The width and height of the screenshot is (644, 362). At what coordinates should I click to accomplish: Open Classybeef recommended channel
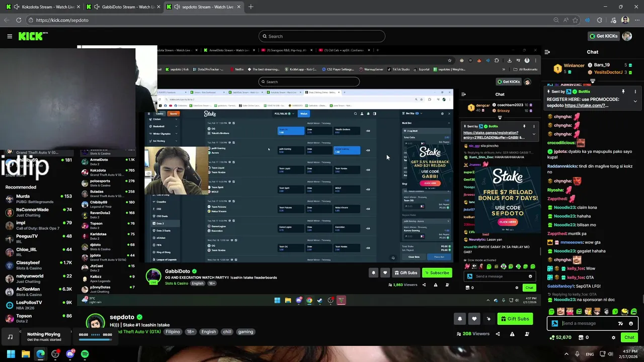(x=38, y=265)
